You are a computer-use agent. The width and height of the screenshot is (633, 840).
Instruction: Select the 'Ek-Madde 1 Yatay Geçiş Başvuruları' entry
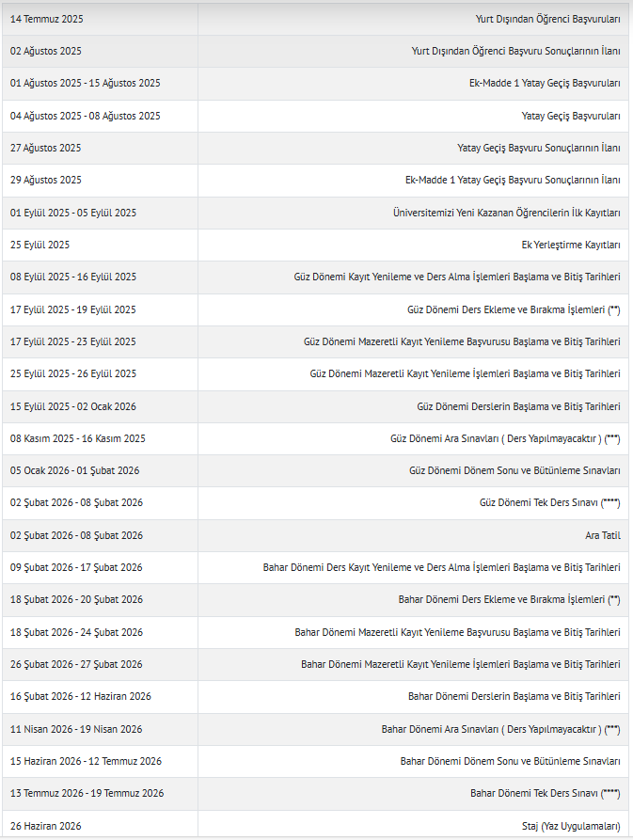pos(545,83)
